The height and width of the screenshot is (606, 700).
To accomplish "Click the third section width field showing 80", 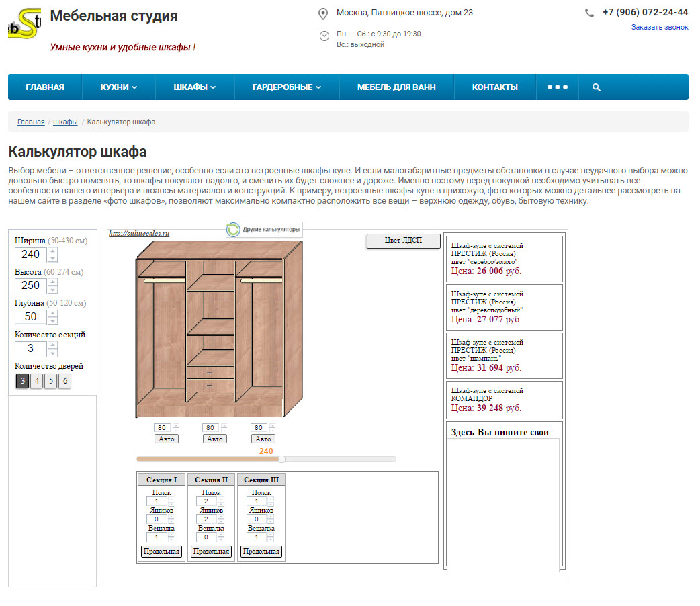I will coord(259,428).
